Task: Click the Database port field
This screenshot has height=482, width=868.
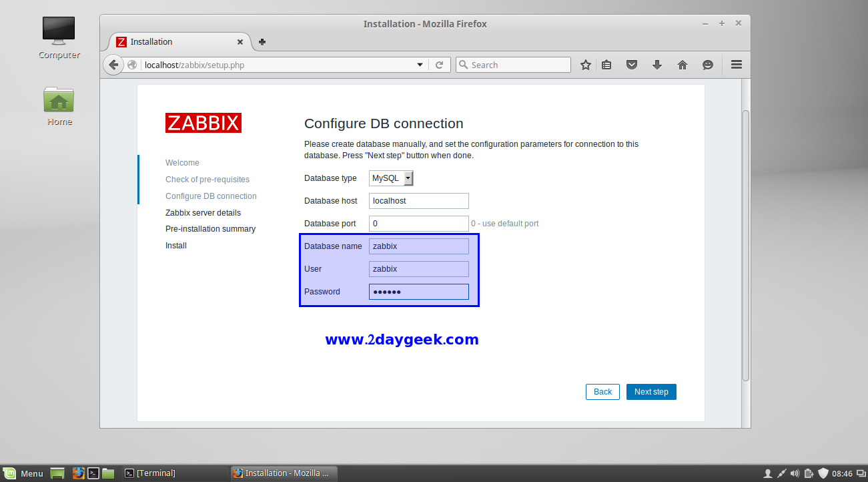Action: click(x=419, y=224)
